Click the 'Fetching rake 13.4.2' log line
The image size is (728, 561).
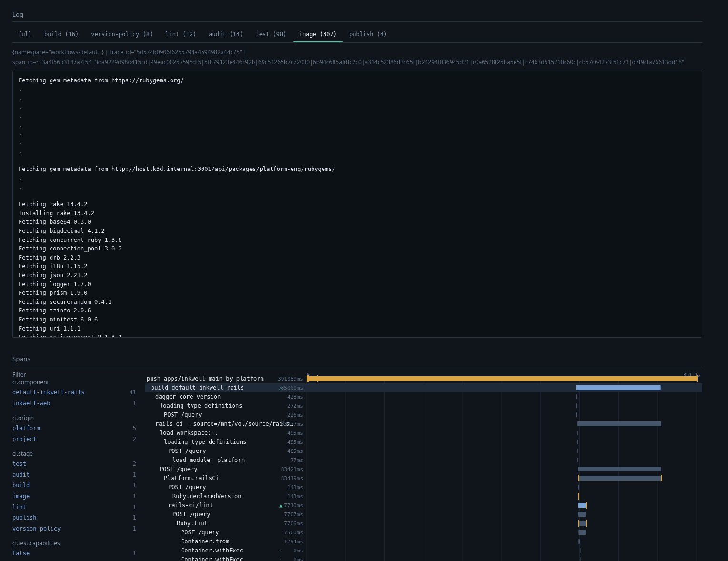53,204
